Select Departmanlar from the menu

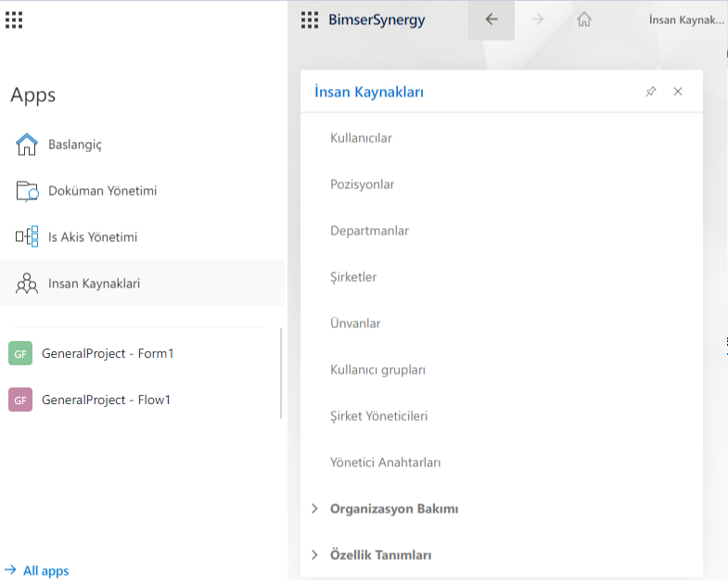(x=369, y=231)
